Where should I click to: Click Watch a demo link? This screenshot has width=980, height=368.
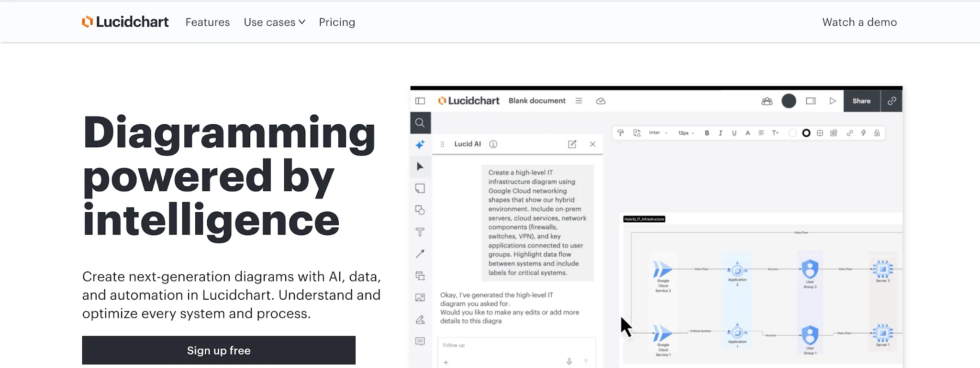pos(859,22)
